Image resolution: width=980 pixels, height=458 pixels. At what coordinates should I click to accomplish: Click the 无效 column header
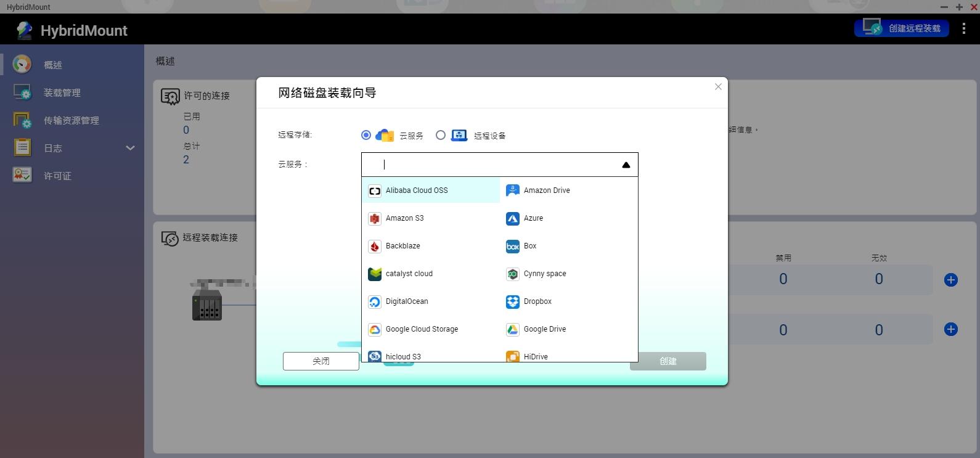(879, 258)
